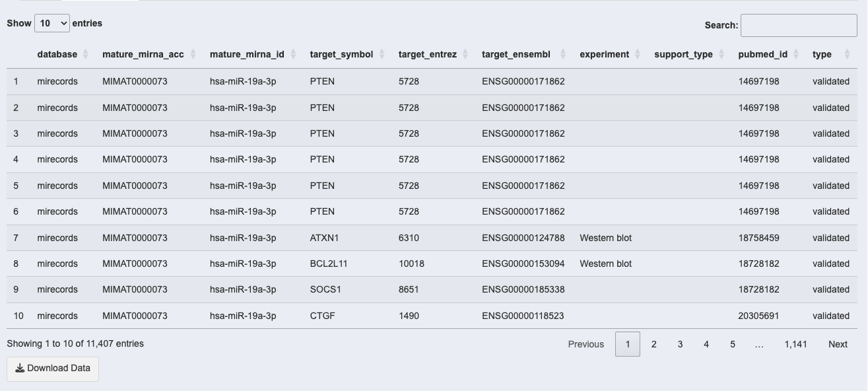This screenshot has width=868, height=391.
Task: Jump to page 2 of results
Action: [x=654, y=344]
